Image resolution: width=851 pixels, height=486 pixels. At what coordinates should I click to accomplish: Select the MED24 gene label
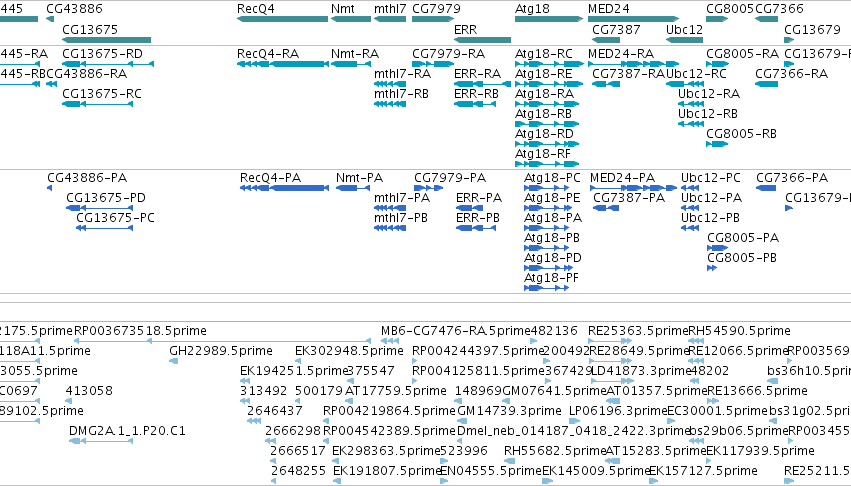coord(608,9)
